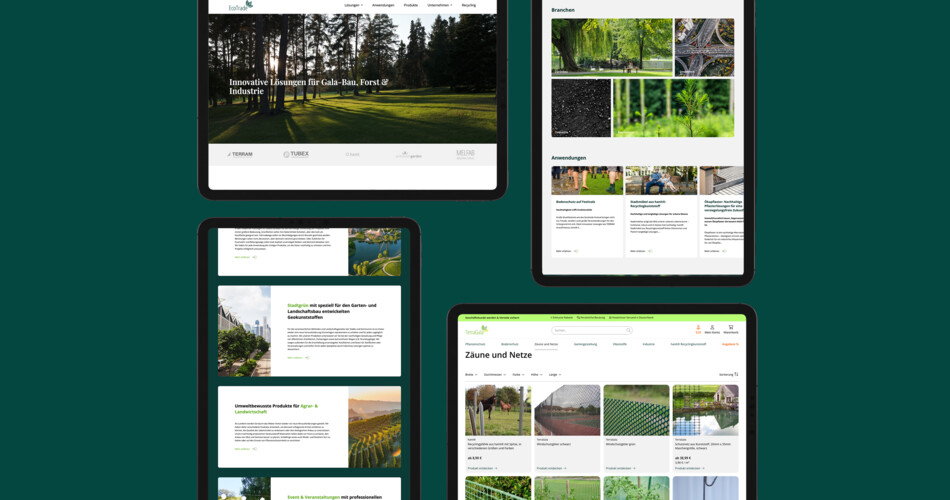Open the highway interchange Branchen image
Screen dimensions: 950x500
pos(704,47)
